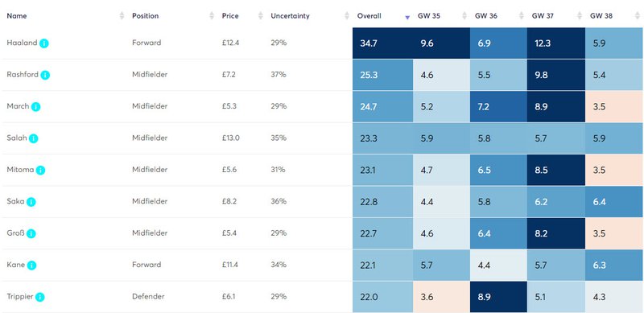
Task: Click the Uncertainty column header
Action: 290,16
